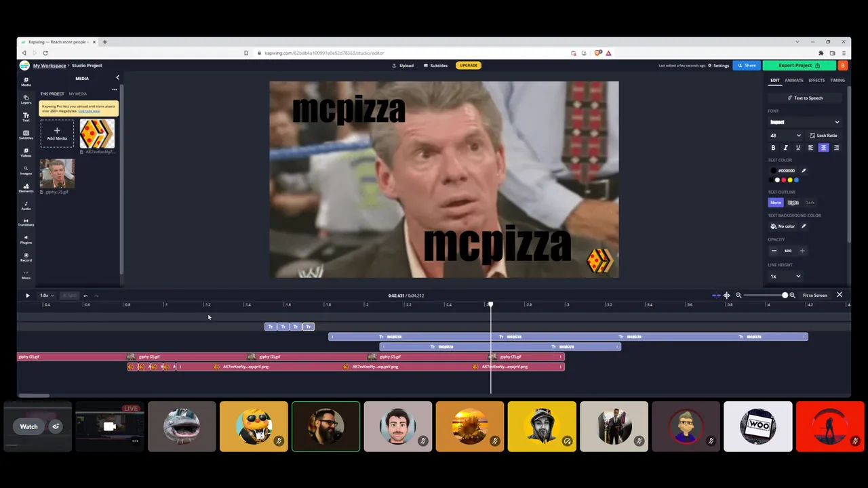The image size is (868, 488).
Task: Click the text color eyedropper
Action: [804, 171]
